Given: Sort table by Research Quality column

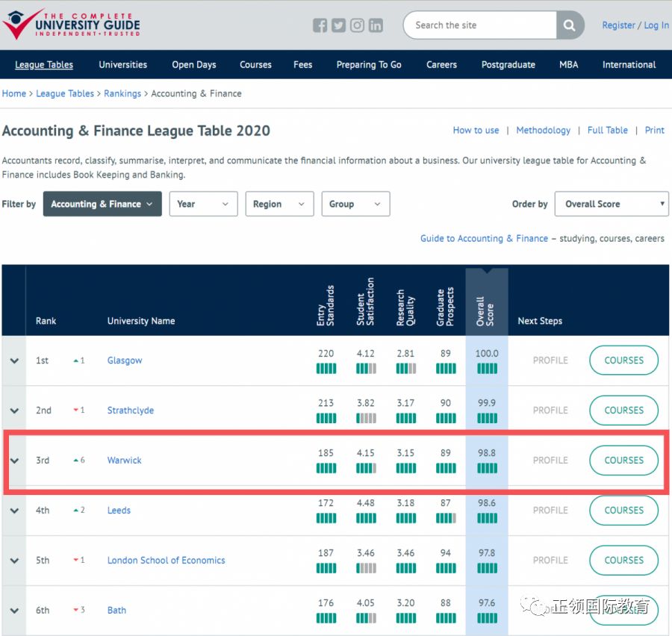Looking at the screenshot, I should (x=405, y=308).
